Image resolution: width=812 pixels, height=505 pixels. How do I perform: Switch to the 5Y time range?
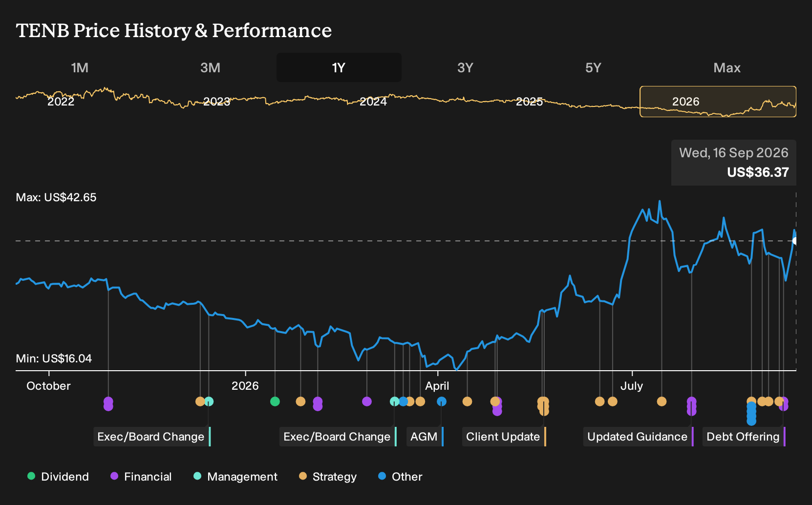593,67
